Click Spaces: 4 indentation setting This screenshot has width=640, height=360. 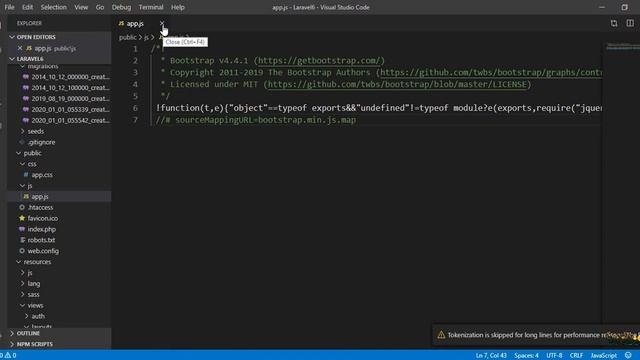coord(526,356)
